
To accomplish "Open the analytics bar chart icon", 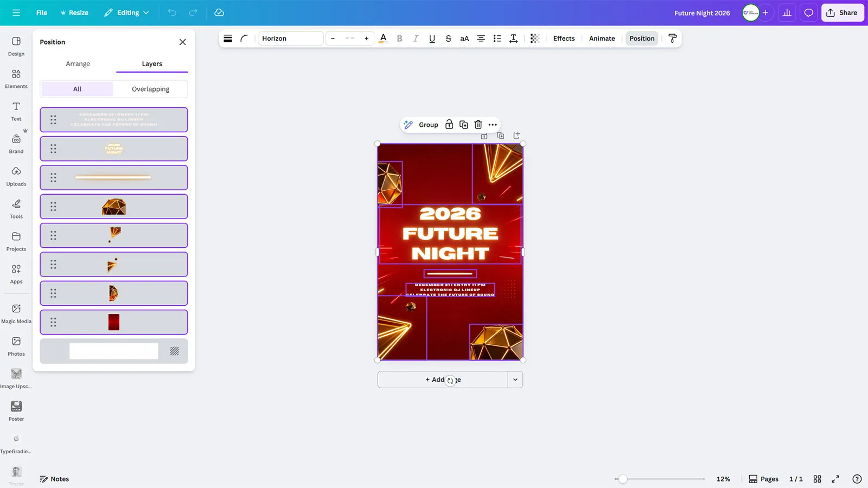I will 787,12.
